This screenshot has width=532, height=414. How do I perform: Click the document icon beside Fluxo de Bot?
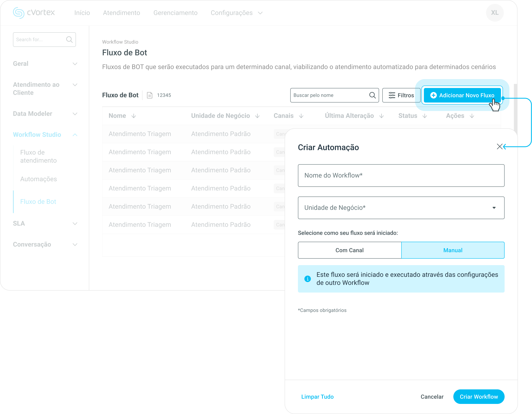click(150, 95)
